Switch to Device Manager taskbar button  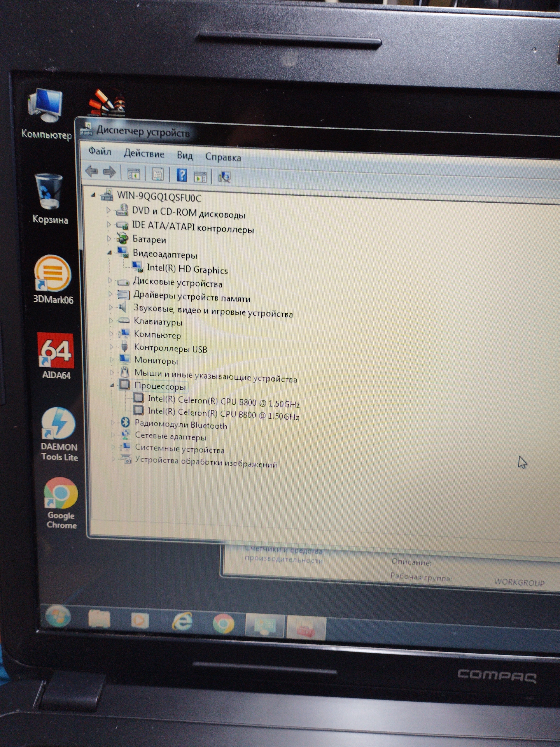(x=306, y=628)
